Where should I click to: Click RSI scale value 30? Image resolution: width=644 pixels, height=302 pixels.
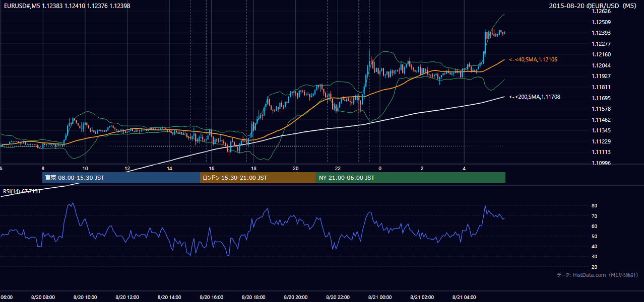(x=595, y=257)
